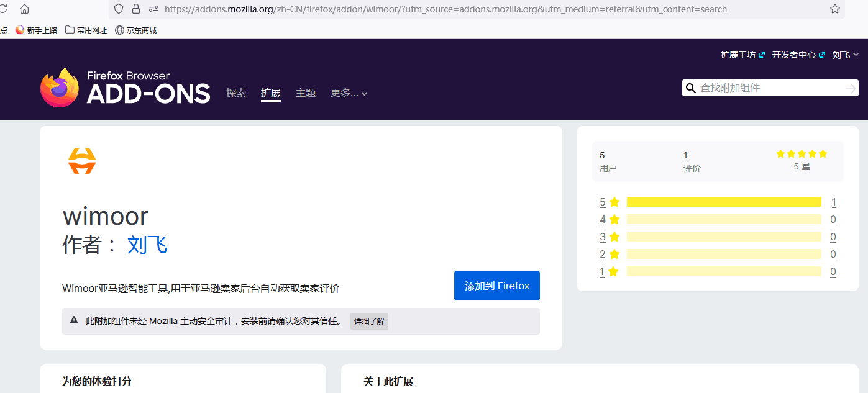Click the reload icon in browser toolbar
The image size is (868, 393).
click(2, 9)
